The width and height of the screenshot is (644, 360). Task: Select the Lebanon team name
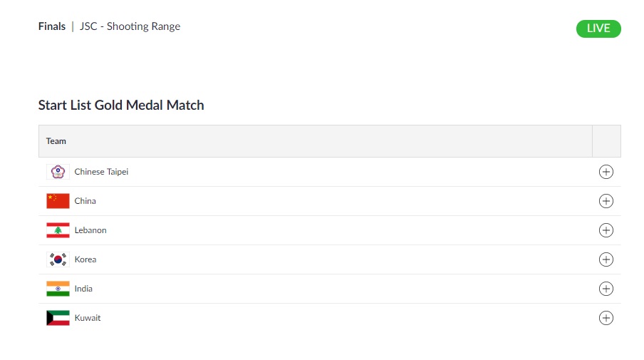pyautogui.click(x=90, y=230)
